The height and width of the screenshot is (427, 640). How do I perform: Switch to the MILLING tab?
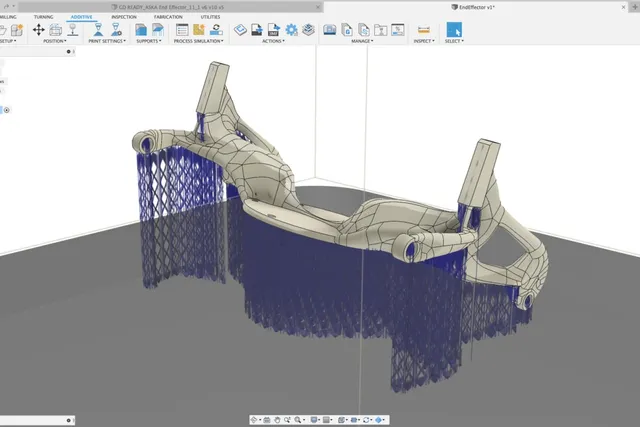tap(8, 17)
